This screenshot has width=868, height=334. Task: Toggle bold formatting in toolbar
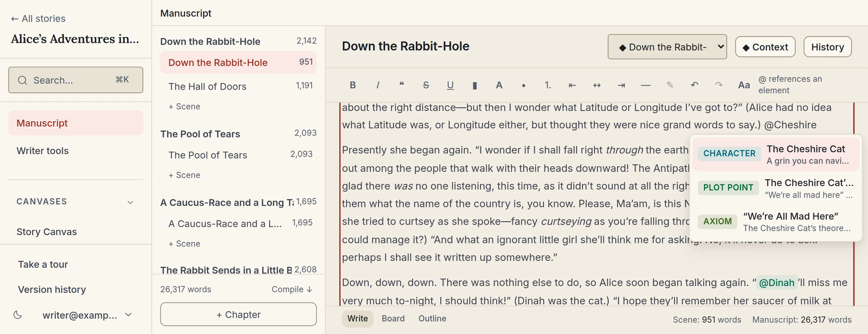[352, 85]
